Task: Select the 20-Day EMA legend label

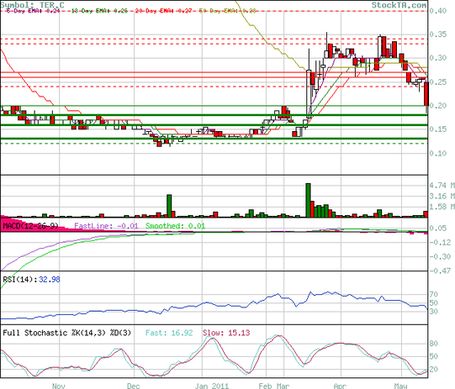Action: coord(163,11)
